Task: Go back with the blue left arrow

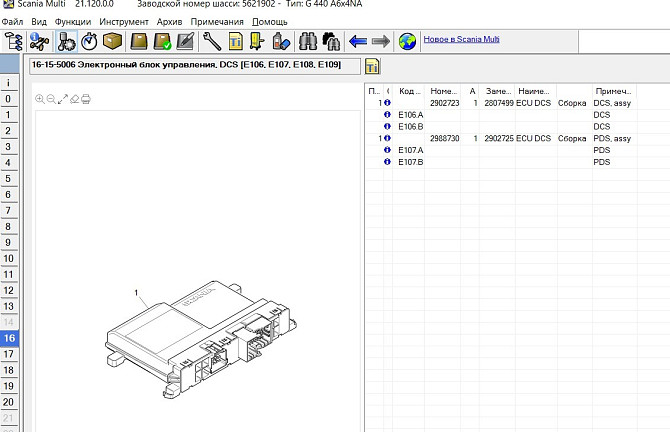Action: tap(358, 41)
